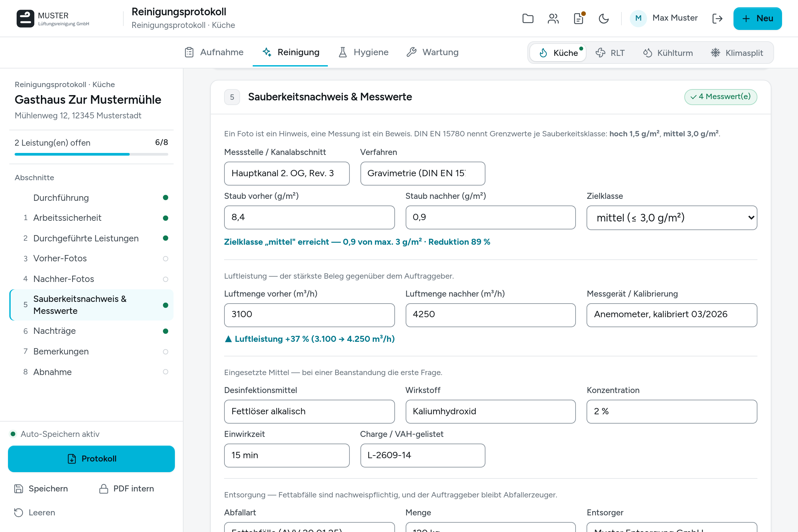The width and height of the screenshot is (798, 532).
Task: Click the Muster Lüftungsreinigung logo
Action: tap(53, 18)
